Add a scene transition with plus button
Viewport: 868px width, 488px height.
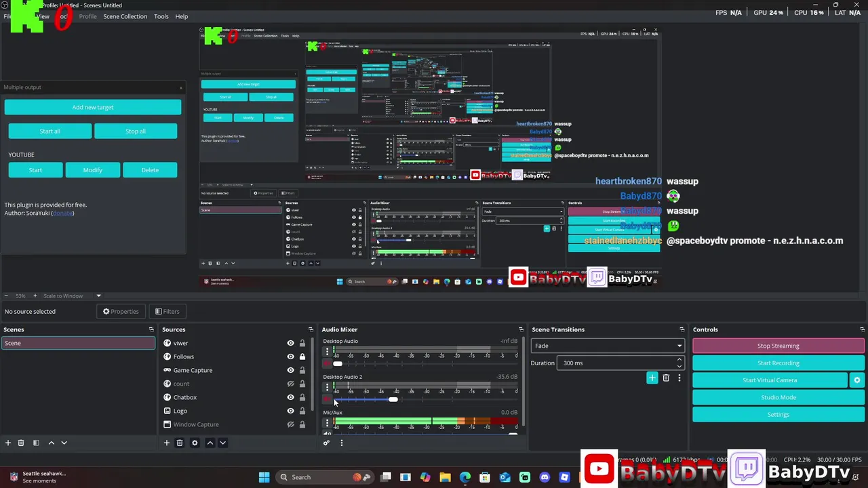pos(652,378)
